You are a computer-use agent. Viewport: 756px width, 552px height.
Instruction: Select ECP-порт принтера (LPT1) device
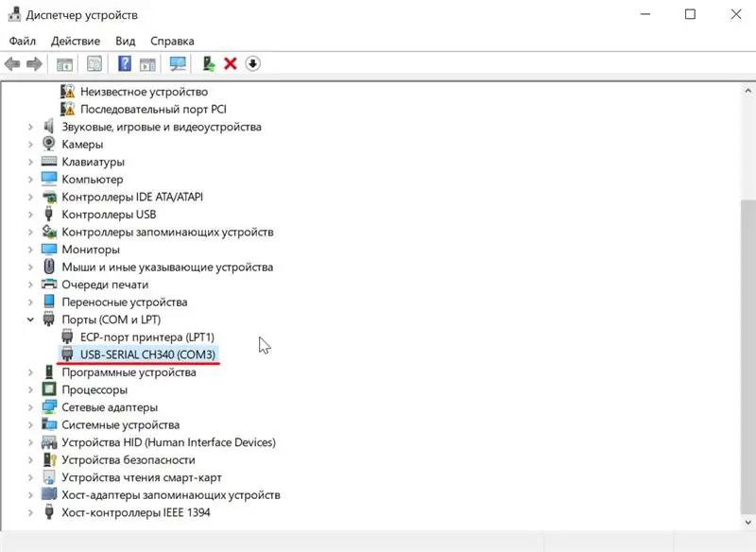tap(147, 337)
